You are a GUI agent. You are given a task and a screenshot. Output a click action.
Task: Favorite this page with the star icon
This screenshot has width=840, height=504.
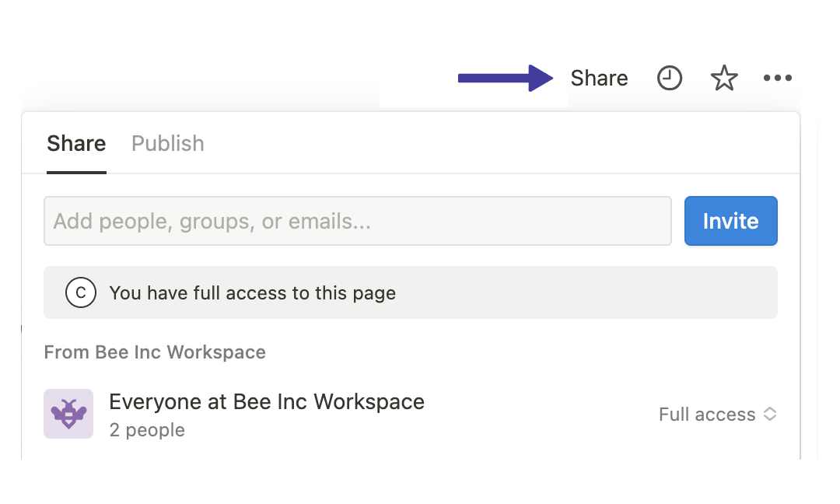724,79
